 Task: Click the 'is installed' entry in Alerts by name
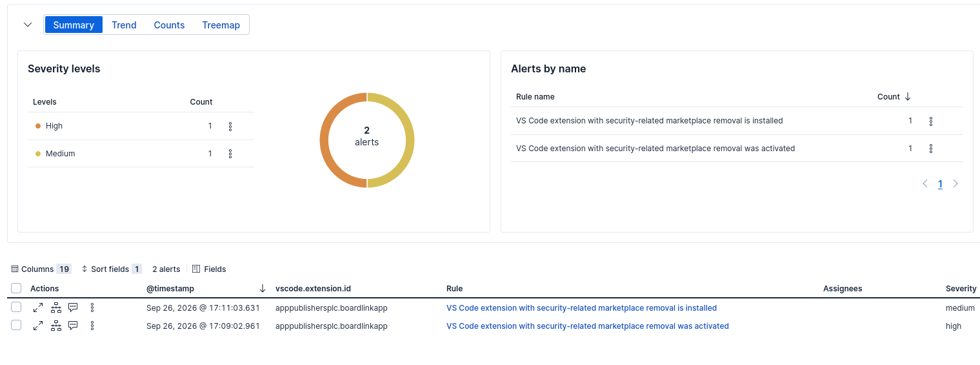pyautogui.click(x=650, y=121)
